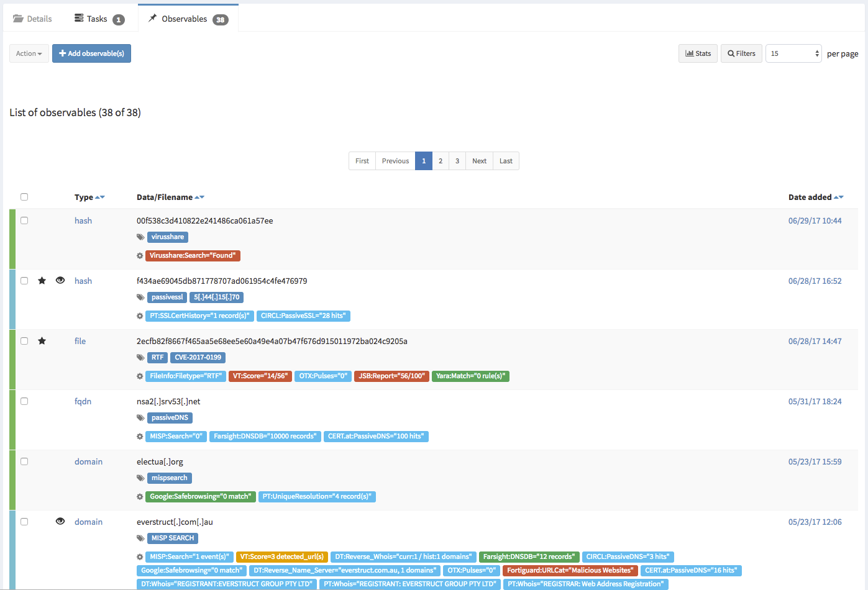Open the Action dropdown menu
The height and width of the screenshot is (590, 868).
(x=29, y=53)
